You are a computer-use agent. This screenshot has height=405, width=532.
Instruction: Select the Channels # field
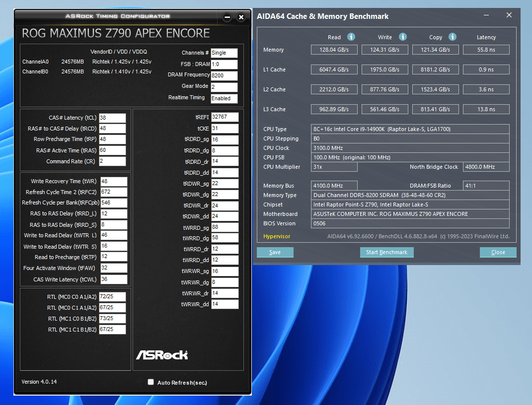(x=224, y=53)
